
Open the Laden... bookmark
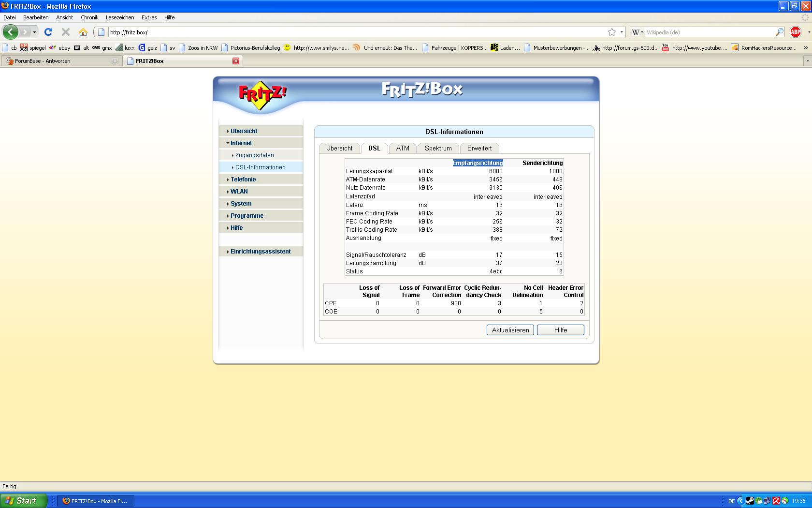pyautogui.click(x=505, y=48)
